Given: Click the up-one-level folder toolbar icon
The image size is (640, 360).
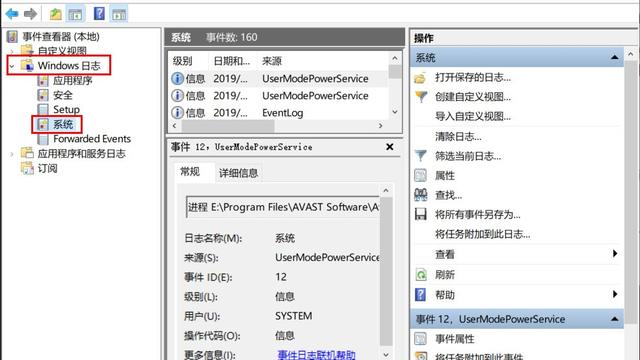Looking at the screenshot, I should click(56, 14).
